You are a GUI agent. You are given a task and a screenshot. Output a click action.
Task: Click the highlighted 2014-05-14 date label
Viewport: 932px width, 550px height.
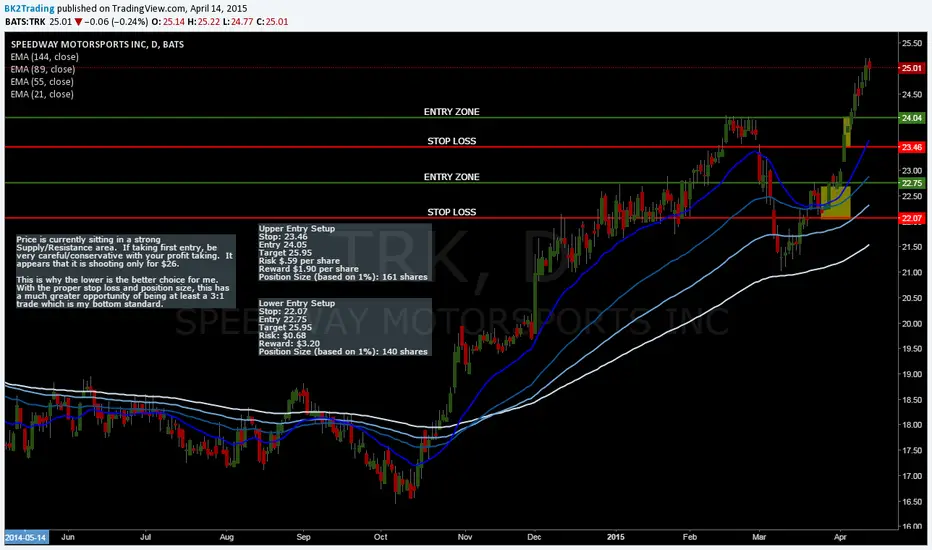(x=26, y=538)
